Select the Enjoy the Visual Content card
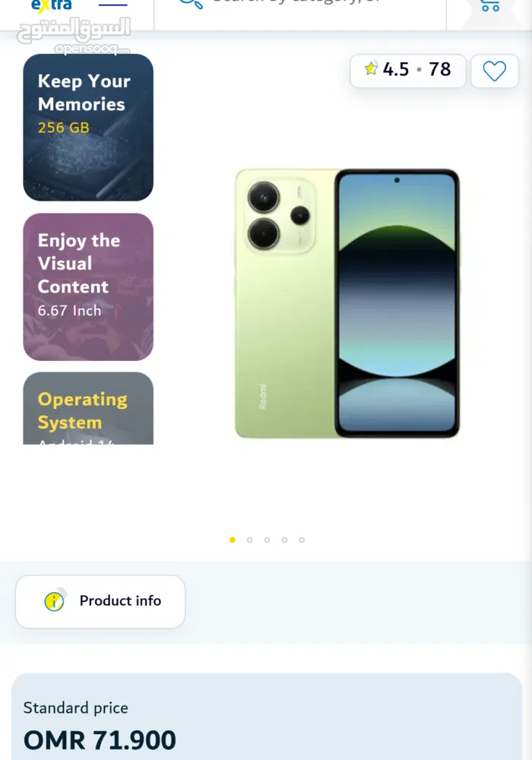This screenshot has height=760, width=532. click(x=88, y=287)
